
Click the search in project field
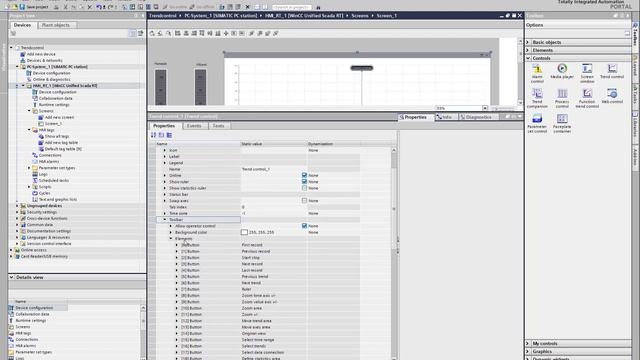(x=291, y=7)
